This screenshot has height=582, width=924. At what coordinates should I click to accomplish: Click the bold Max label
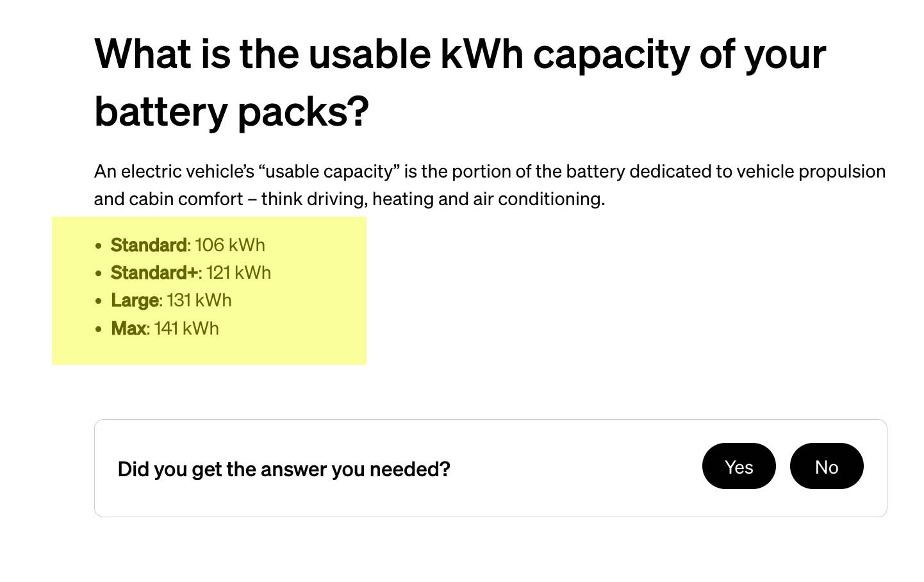(x=128, y=328)
